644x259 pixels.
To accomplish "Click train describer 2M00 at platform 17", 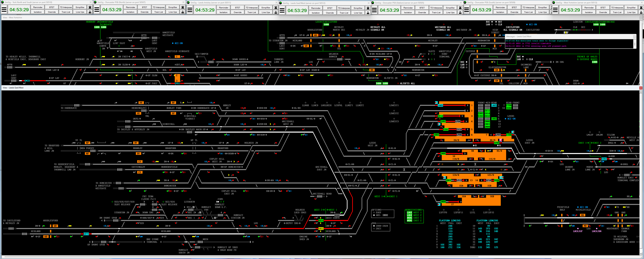I will pyautogui.click(x=443, y=202).
